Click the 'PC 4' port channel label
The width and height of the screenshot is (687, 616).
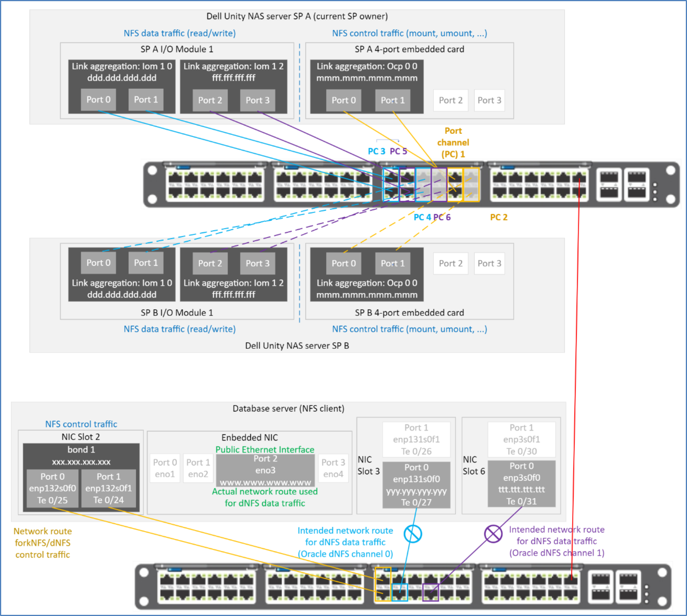tap(422, 217)
